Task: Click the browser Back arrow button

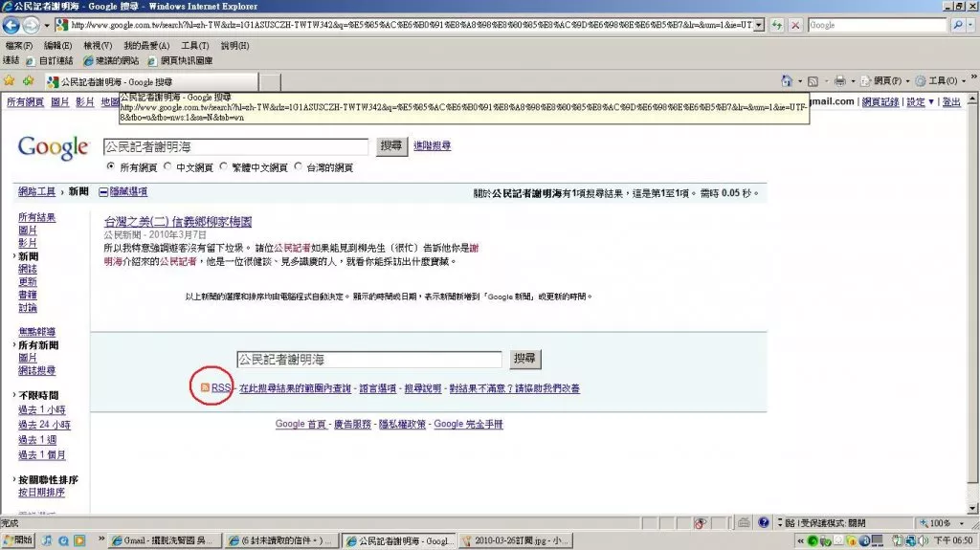Action: click(11, 25)
